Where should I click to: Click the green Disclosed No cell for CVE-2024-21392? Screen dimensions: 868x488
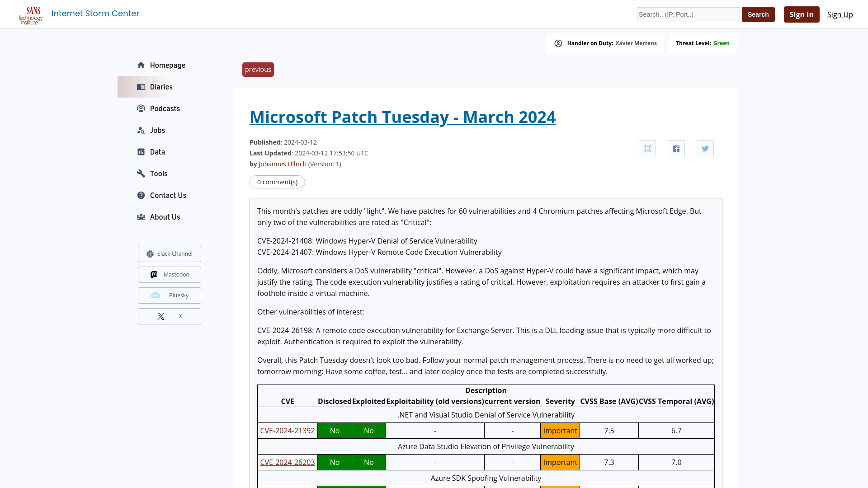[335, 431]
